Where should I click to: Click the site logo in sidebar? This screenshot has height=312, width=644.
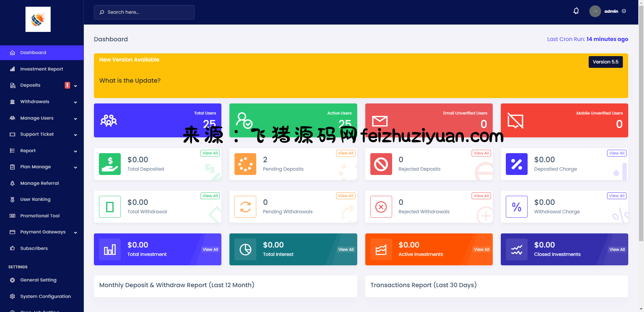[x=38, y=19]
